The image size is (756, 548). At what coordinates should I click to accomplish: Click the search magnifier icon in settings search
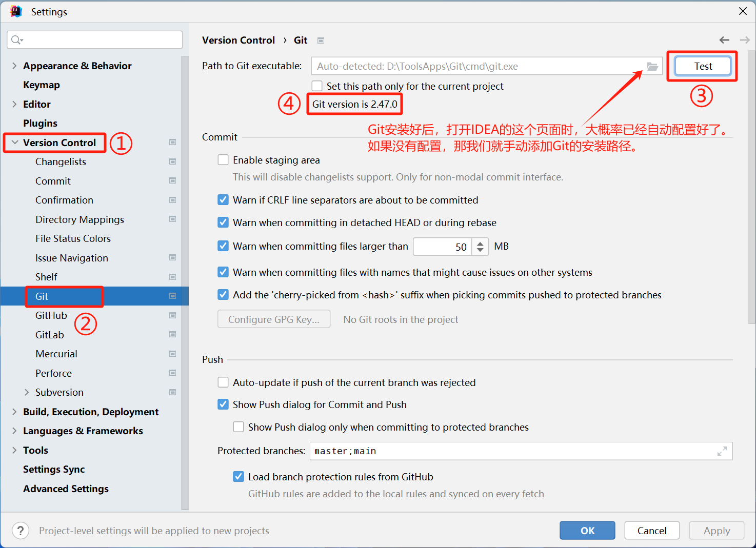tap(17, 40)
